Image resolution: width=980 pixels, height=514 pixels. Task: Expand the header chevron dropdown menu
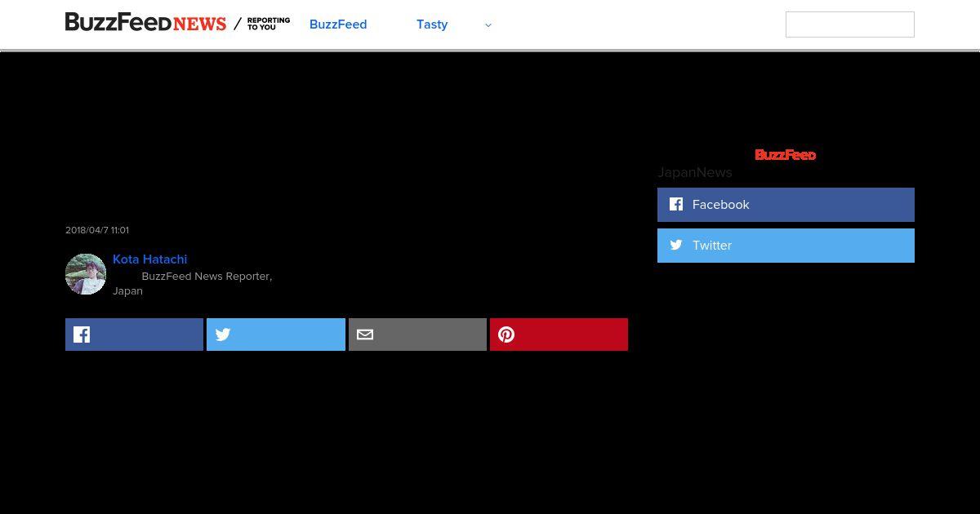pyautogui.click(x=488, y=25)
